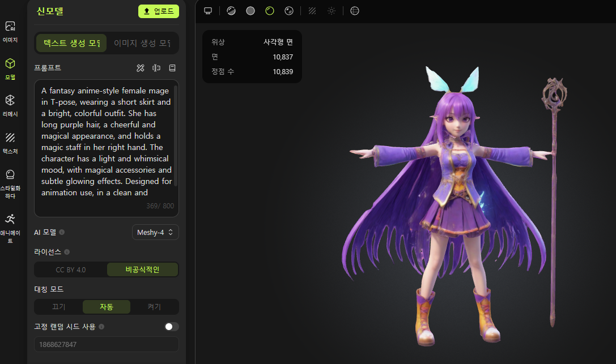Open the 이미지 panel in the sidebar
Screen dimensions: 616x364
(10, 31)
